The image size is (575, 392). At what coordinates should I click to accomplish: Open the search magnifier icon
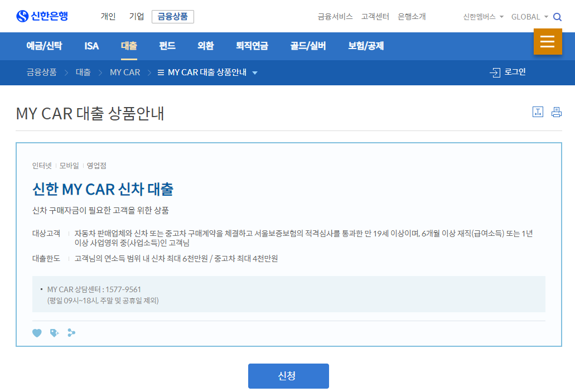coord(557,17)
